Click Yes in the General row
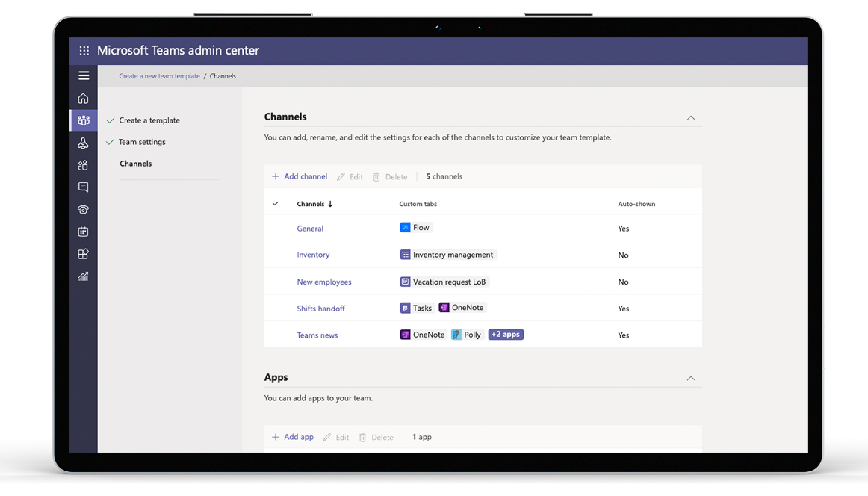The image size is (868, 496). 623,228
